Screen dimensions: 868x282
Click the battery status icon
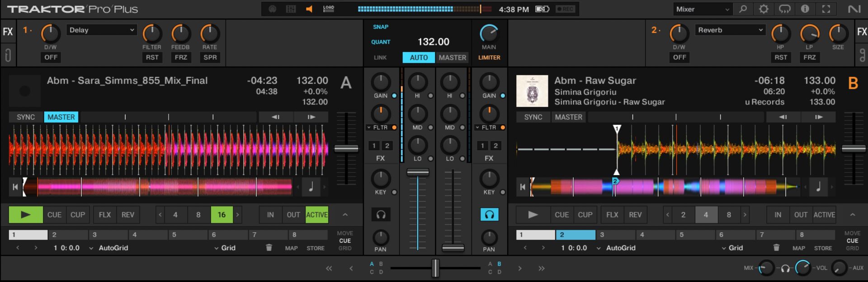(x=542, y=9)
